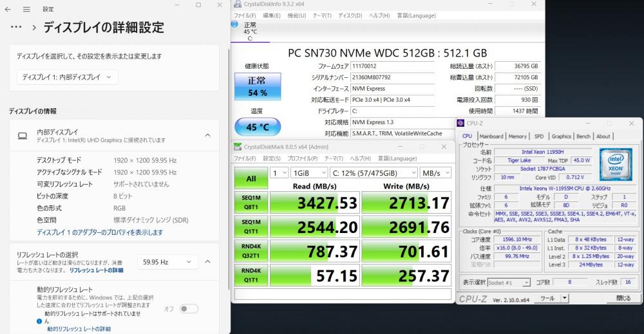Click the Intel Xeon 11950H name field
Image resolution: width=644 pixels, height=334 pixels.
click(542, 152)
